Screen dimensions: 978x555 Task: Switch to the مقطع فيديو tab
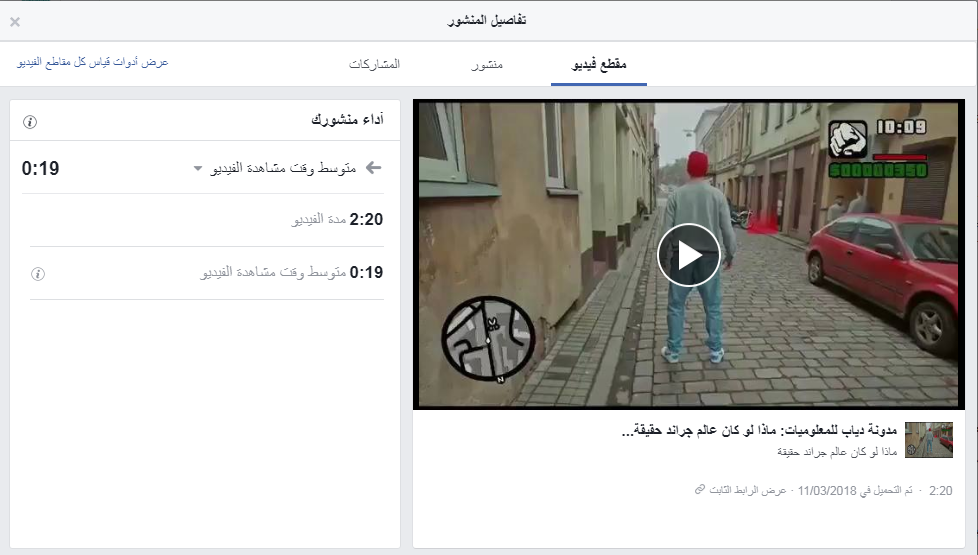[x=599, y=64]
